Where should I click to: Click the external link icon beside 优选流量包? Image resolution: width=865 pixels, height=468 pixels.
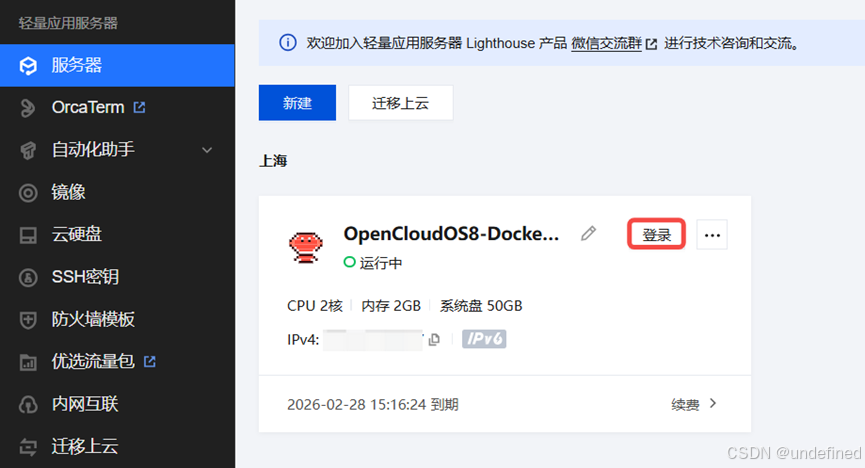pyautogui.click(x=149, y=361)
